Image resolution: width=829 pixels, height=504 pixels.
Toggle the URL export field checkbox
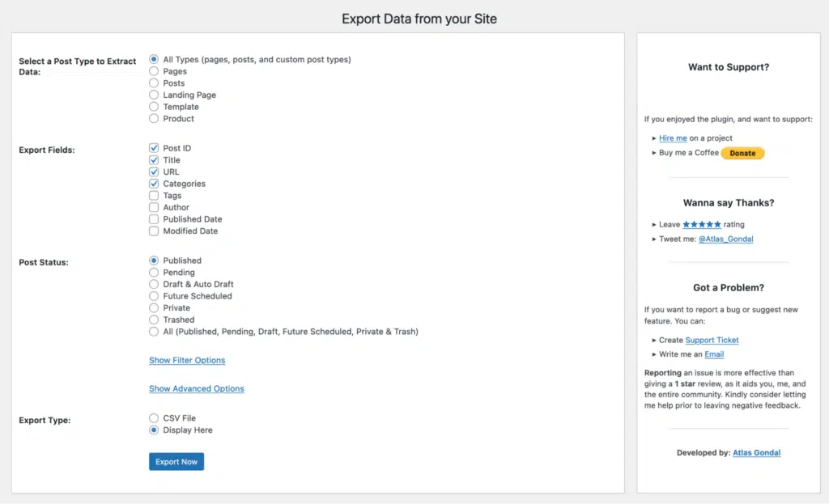click(x=154, y=172)
